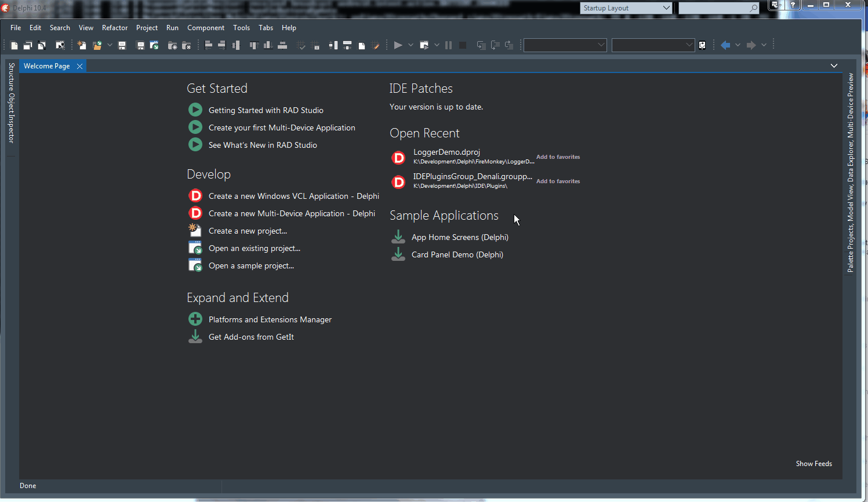Click the Stop square toolbar button
The image size is (868, 502).
[x=463, y=45]
